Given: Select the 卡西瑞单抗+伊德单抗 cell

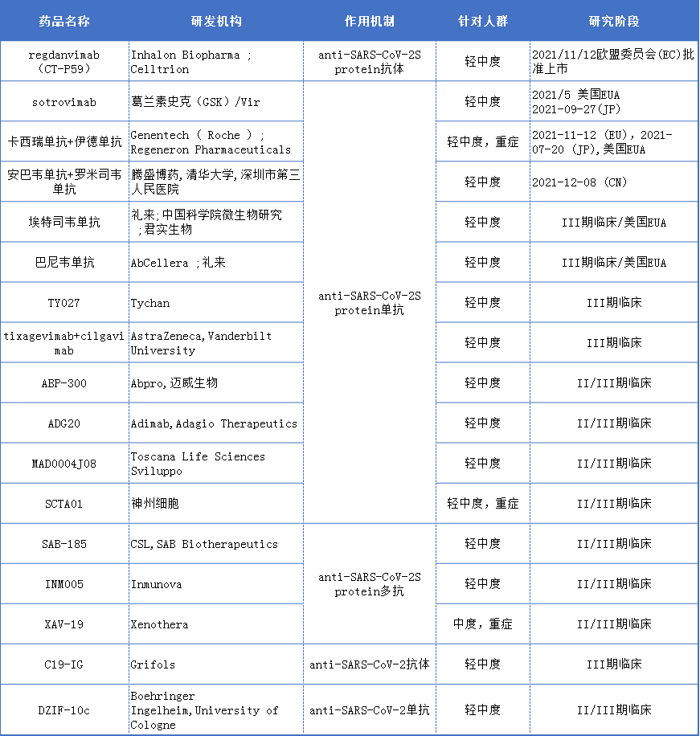Looking at the screenshot, I should coord(64,141).
